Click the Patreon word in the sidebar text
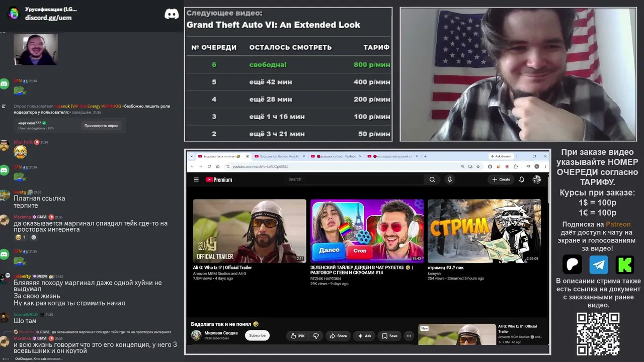Viewport: 644px width, 362px height. coord(618,224)
